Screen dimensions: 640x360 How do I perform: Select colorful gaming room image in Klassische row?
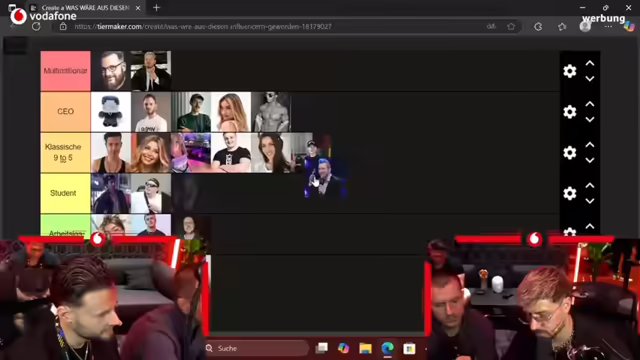coord(191,152)
